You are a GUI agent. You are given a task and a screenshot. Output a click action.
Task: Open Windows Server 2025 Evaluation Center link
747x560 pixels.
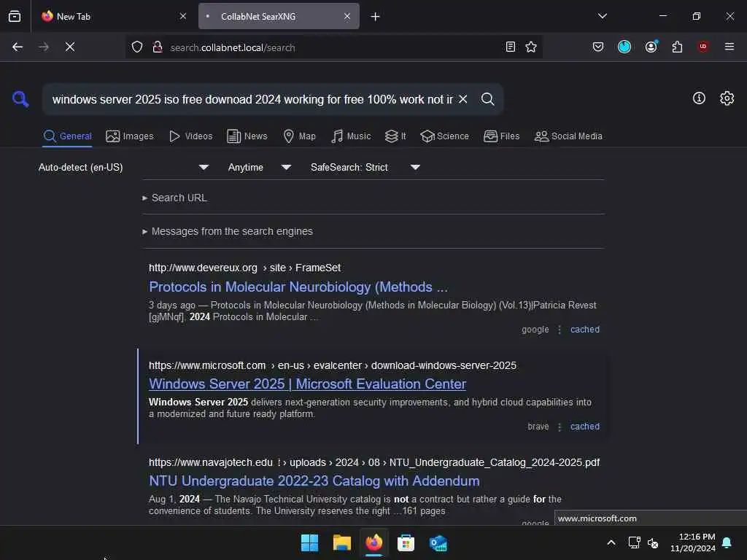[x=307, y=384]
